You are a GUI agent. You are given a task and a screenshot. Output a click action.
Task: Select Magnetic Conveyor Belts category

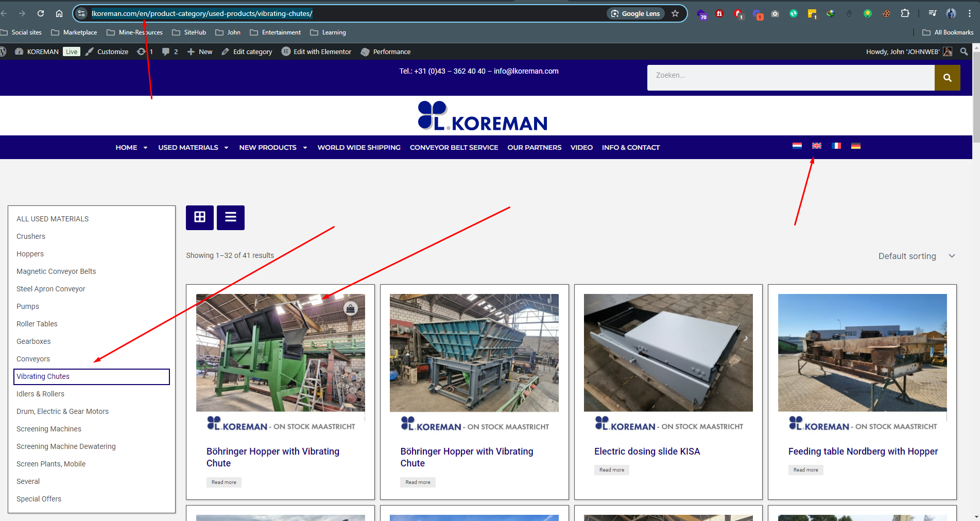[x=56, y=271]
